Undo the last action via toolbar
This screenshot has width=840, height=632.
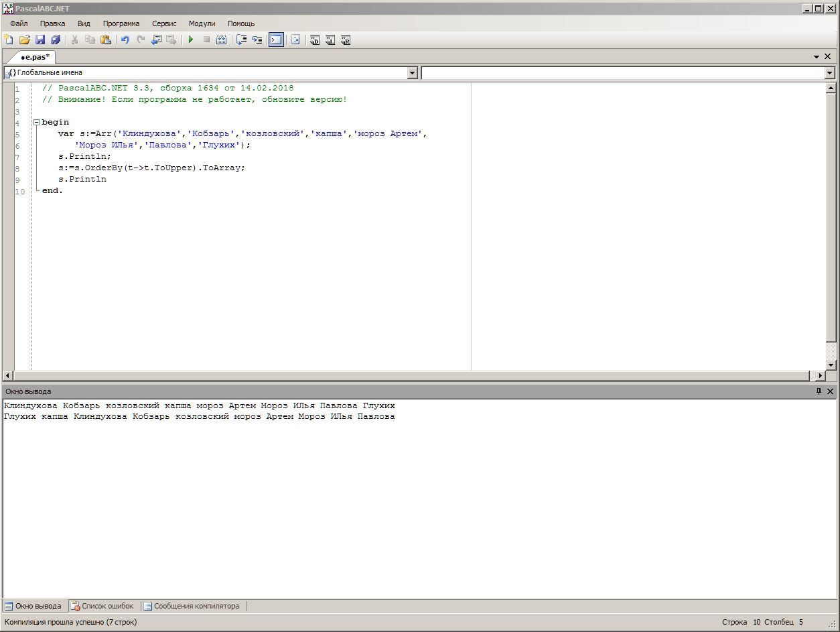[x=125, y=40]
